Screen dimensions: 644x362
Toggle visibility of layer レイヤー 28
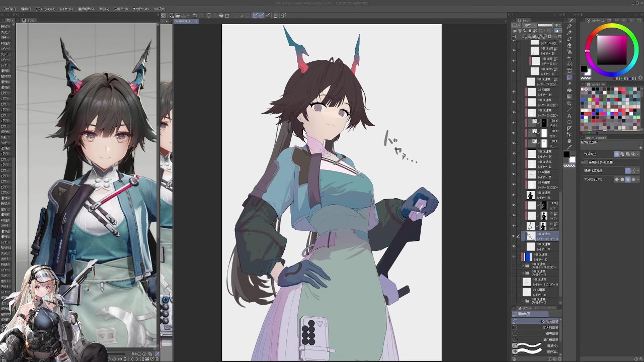(514, 50)
